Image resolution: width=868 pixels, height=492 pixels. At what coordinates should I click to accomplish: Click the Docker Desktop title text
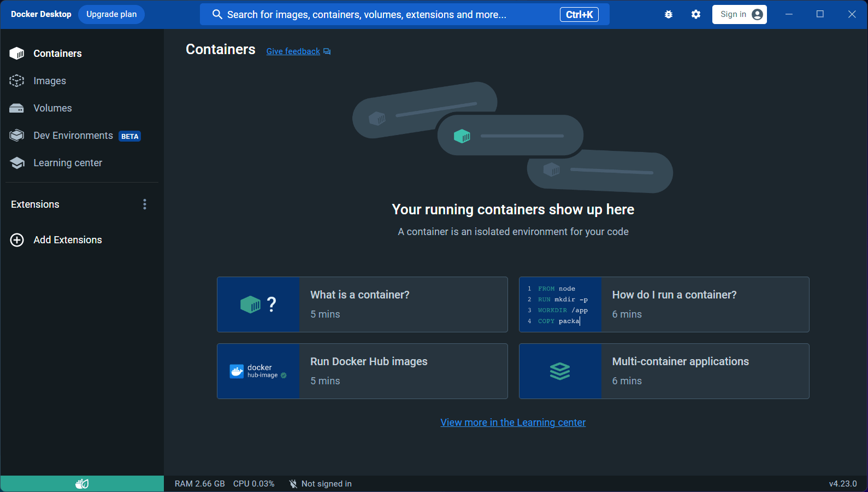click(41, 14)
